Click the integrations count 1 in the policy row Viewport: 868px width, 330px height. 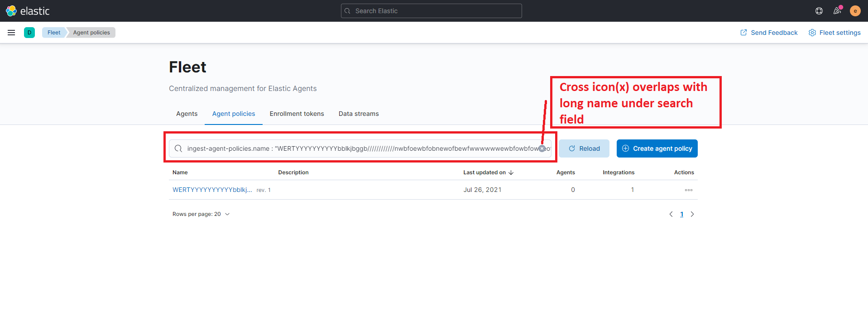coord(633,190)
